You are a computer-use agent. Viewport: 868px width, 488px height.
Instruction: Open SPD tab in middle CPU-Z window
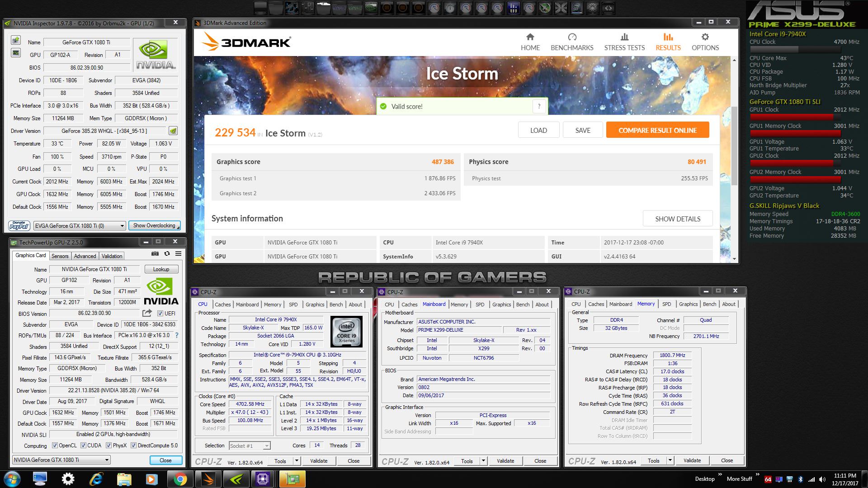(480, 305)
